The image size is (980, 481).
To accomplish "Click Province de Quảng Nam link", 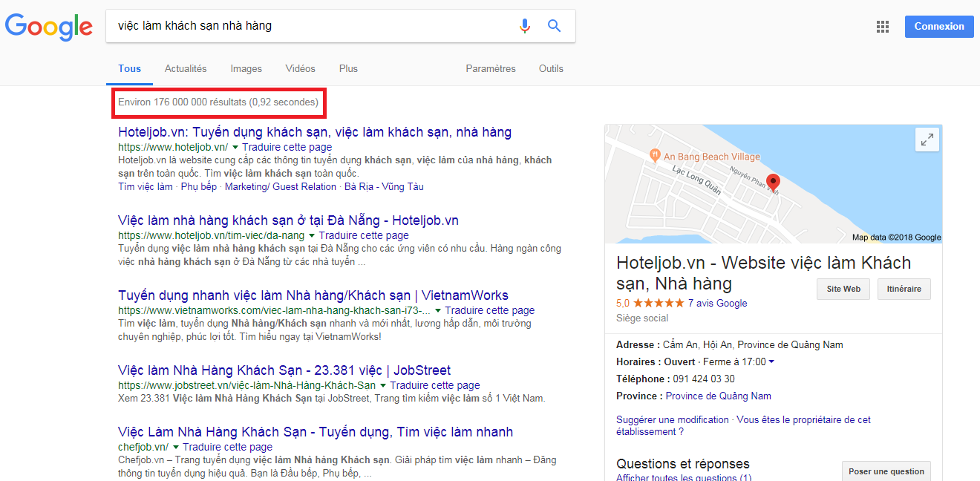I will click(719, 396).
